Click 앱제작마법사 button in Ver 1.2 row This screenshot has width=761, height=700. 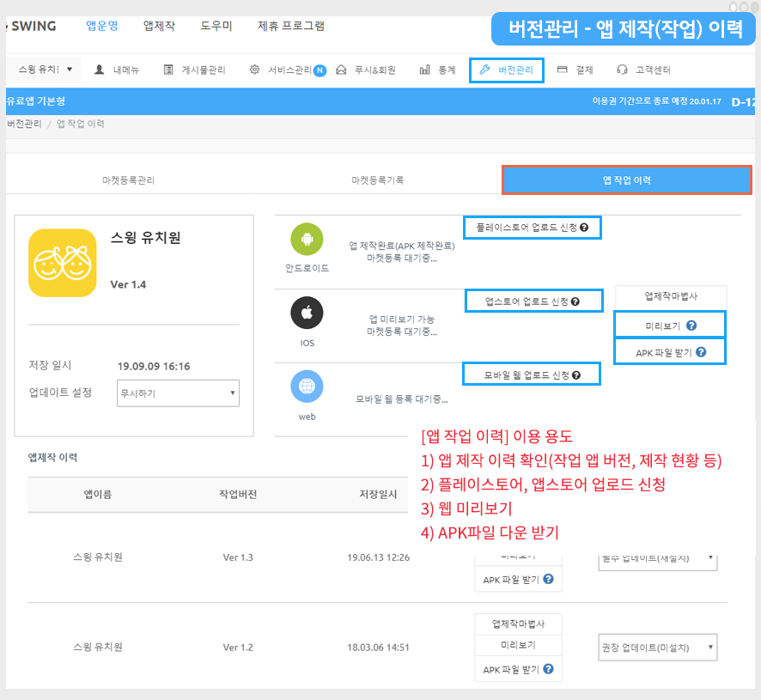pyautogui.click(x=518, y=624)
